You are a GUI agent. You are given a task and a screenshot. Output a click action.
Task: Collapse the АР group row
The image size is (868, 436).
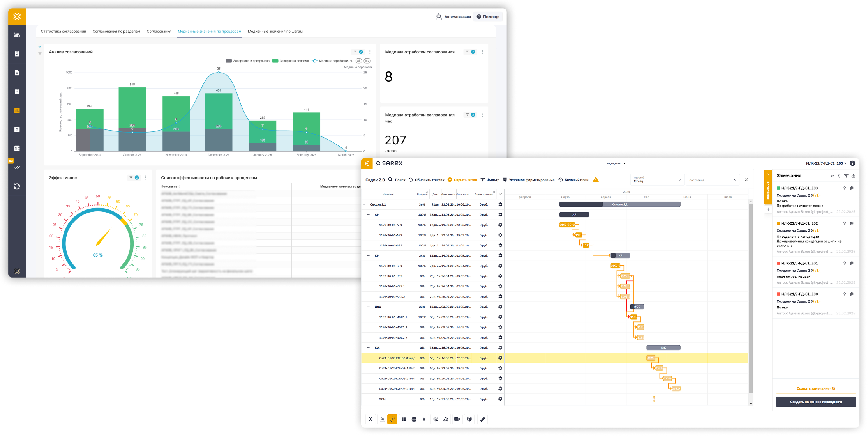(369, 214)
